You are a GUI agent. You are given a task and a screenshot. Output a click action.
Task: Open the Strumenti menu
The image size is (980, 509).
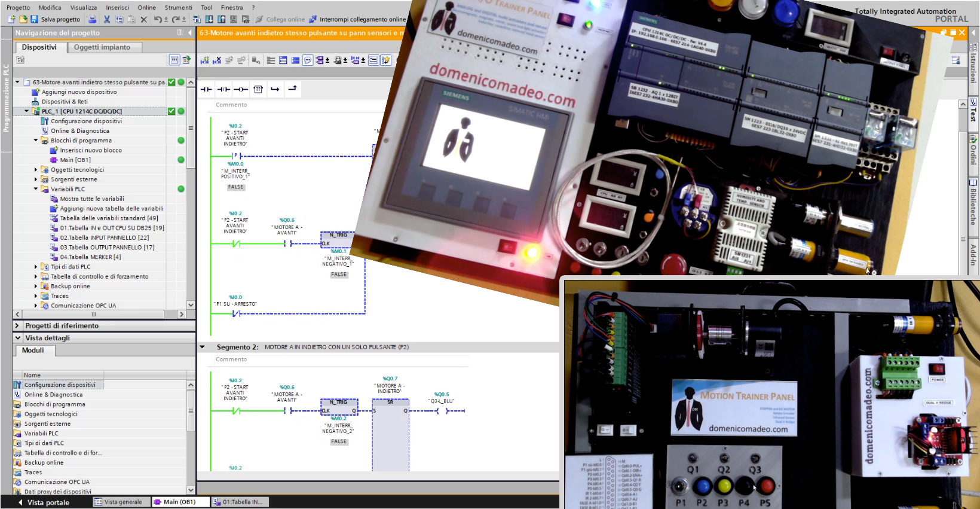(x=179, y=8)
